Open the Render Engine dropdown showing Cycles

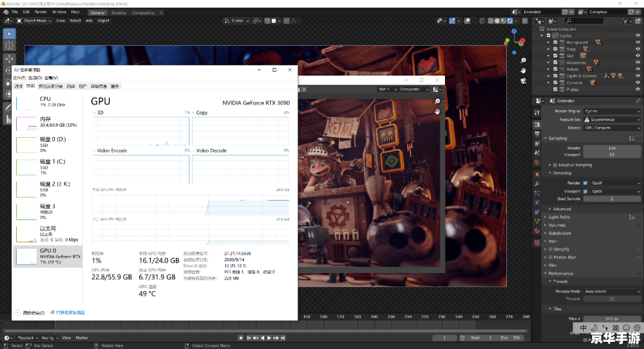612,111
